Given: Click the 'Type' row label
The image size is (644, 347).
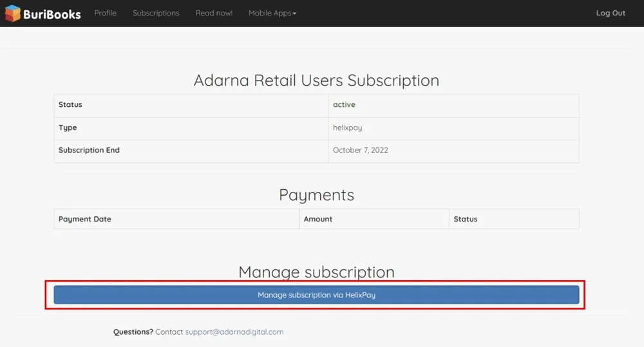Looking at the screenshot, I should [68, 127].
